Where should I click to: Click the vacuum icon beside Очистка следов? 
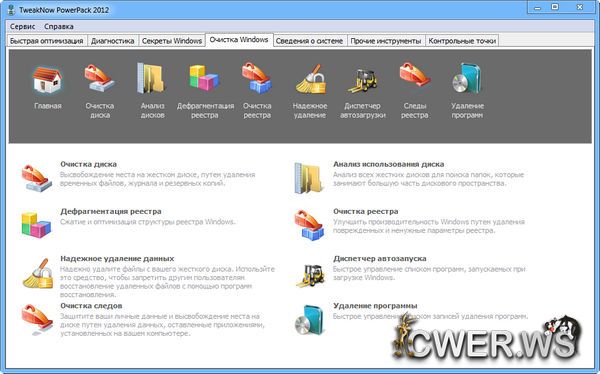pos(37,320)
